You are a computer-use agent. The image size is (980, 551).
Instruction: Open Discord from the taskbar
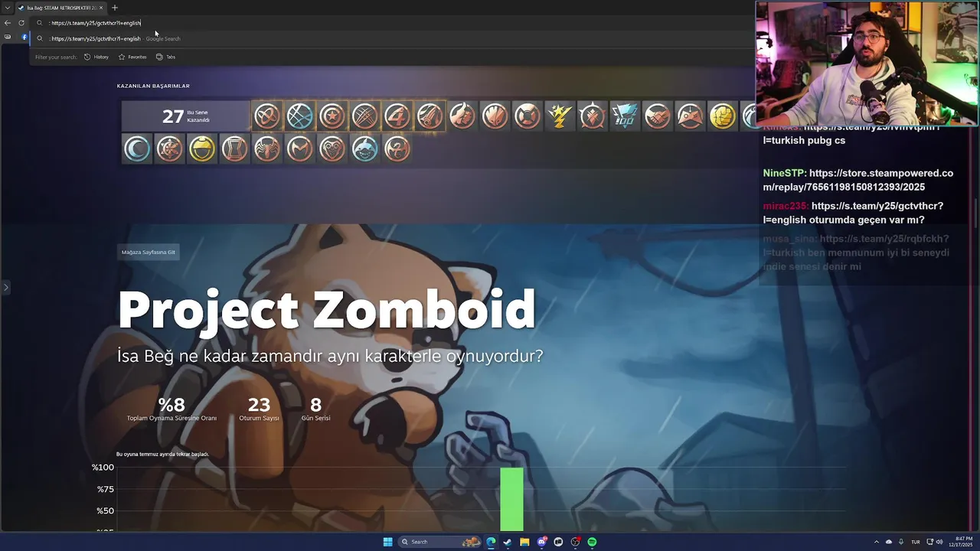541,542
